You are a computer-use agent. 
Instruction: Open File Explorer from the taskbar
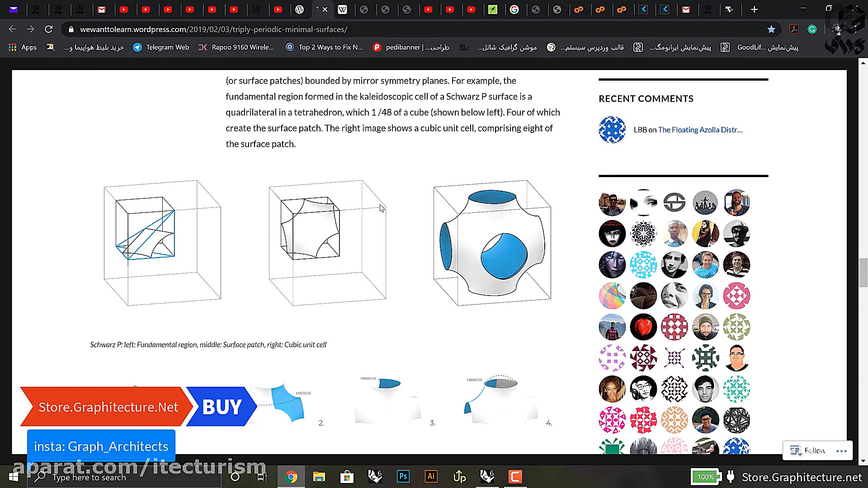coord(319,477)
